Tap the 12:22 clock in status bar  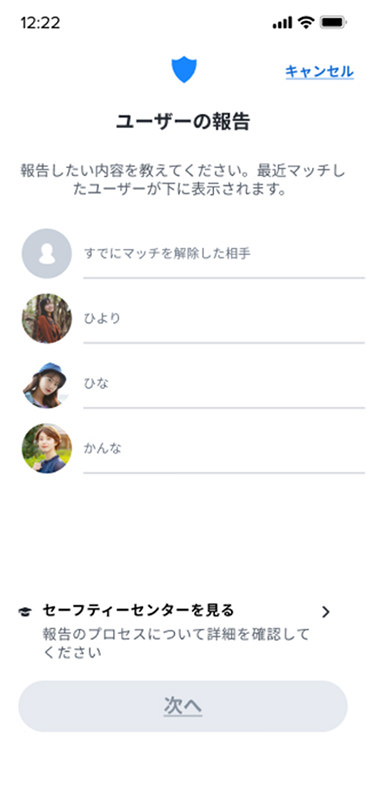pos(40,23)
